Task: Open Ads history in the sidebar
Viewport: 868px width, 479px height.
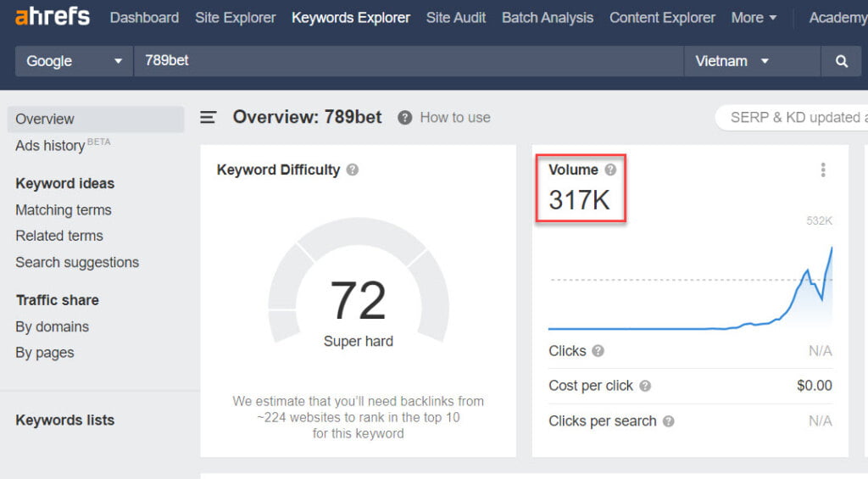Action: pyautogui.click(x=50, y=146)
